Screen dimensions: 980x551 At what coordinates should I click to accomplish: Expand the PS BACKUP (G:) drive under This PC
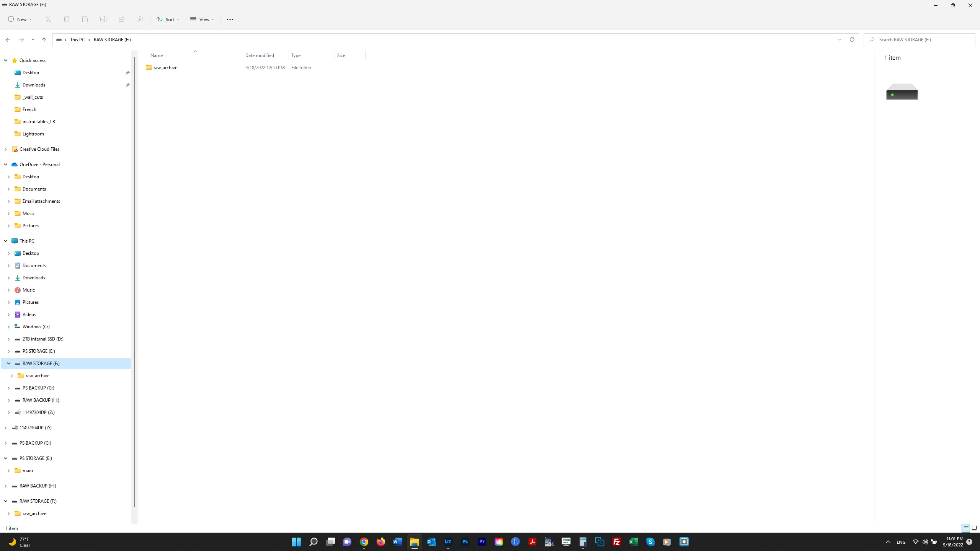(8, 388)
